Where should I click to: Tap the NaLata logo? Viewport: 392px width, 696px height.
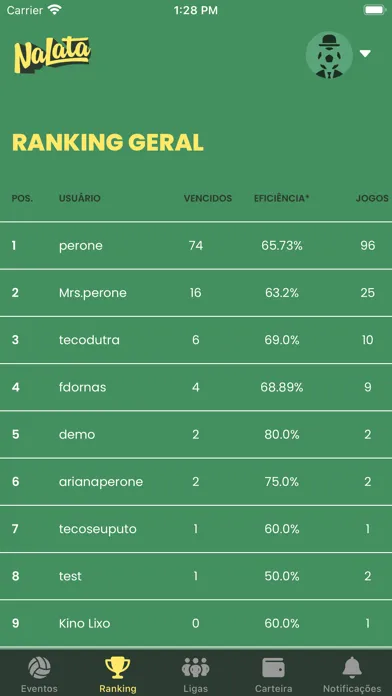tap(52, 55)
